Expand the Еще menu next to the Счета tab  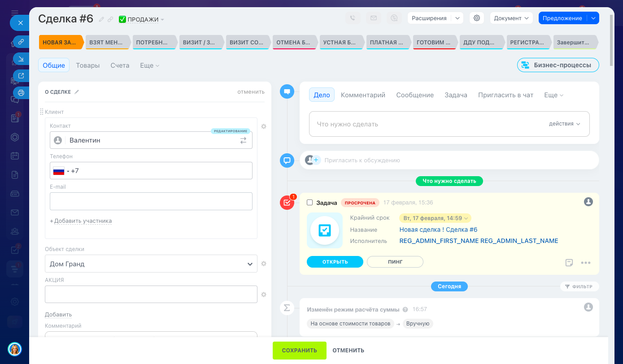(150, 65)
